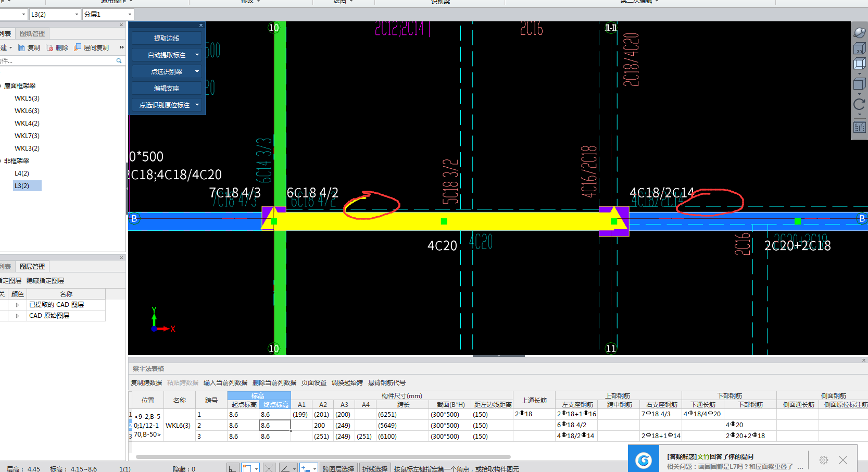Screen dimensions: 868x472
Task: Close the beam table panel
Action: click(x=863, y=360)
